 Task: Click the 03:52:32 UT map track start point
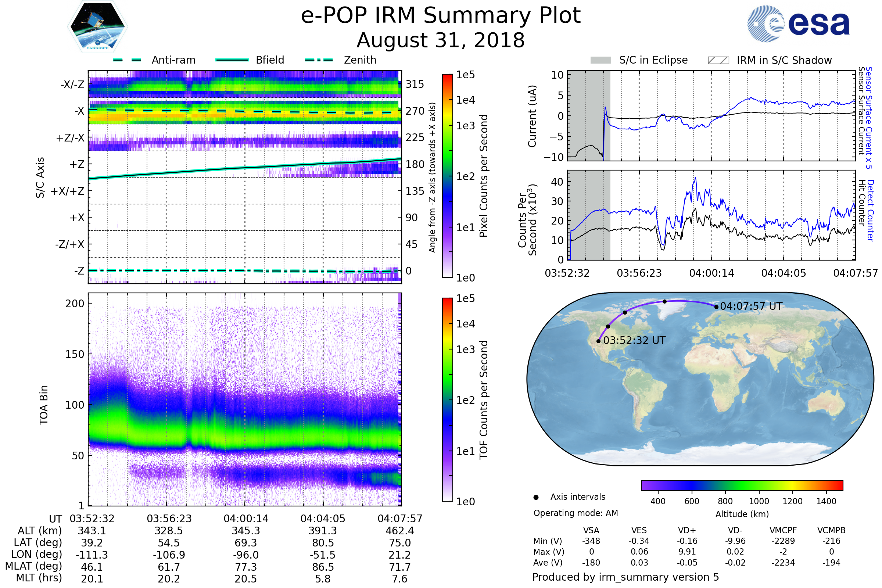click(x=599, y=341)
